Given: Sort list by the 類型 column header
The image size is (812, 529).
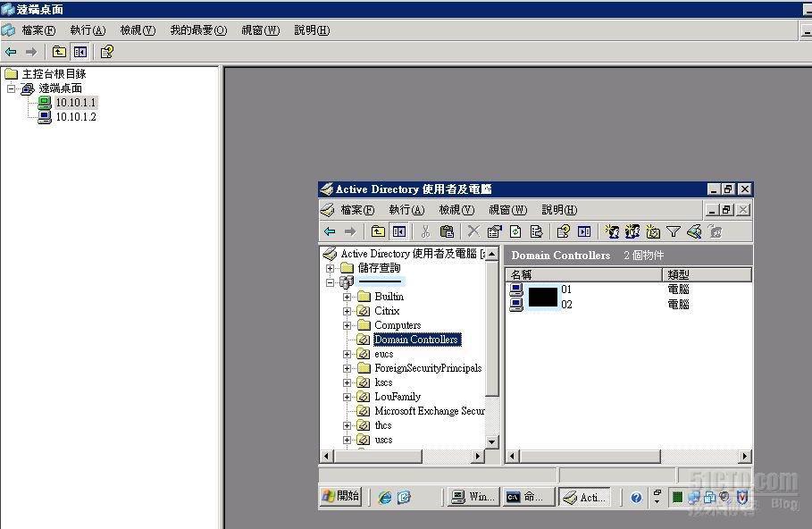Looking at the screenshot, I should tap(707, 274).
